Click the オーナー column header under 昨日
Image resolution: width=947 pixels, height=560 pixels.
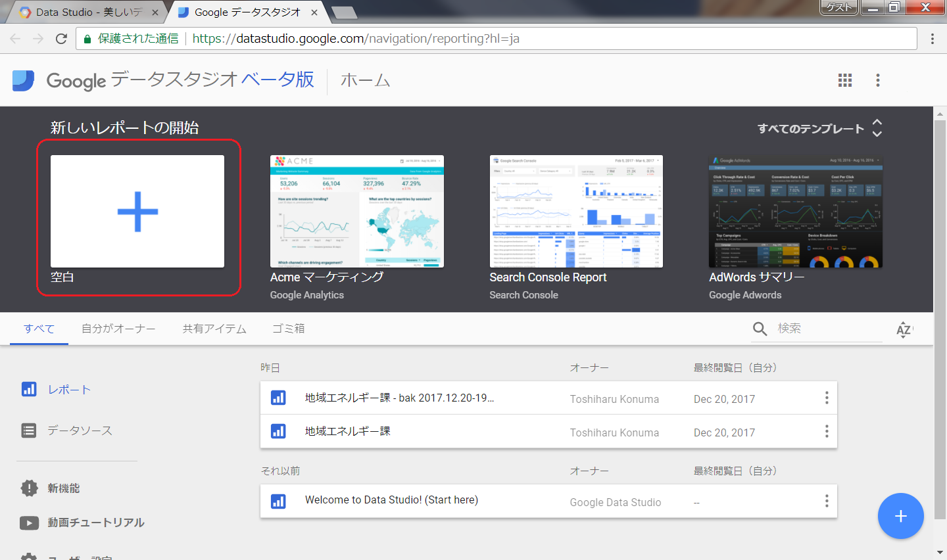point(589,367)
